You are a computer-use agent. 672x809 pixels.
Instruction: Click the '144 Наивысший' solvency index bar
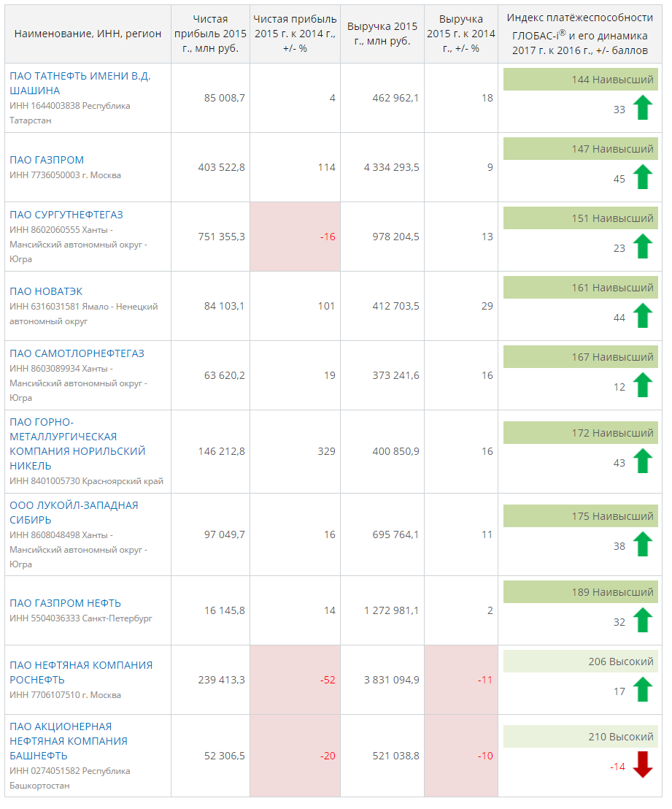click(581, 80)
